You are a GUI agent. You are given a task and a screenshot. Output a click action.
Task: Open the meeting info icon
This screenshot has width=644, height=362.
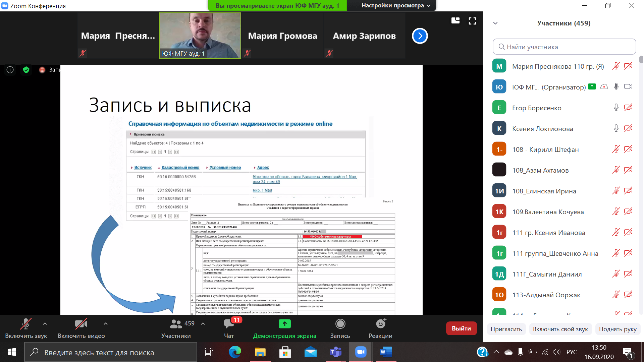click(x=10, y=70)
